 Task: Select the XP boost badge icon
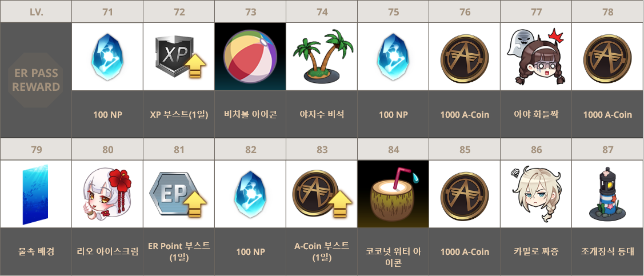tap(179, 57)
